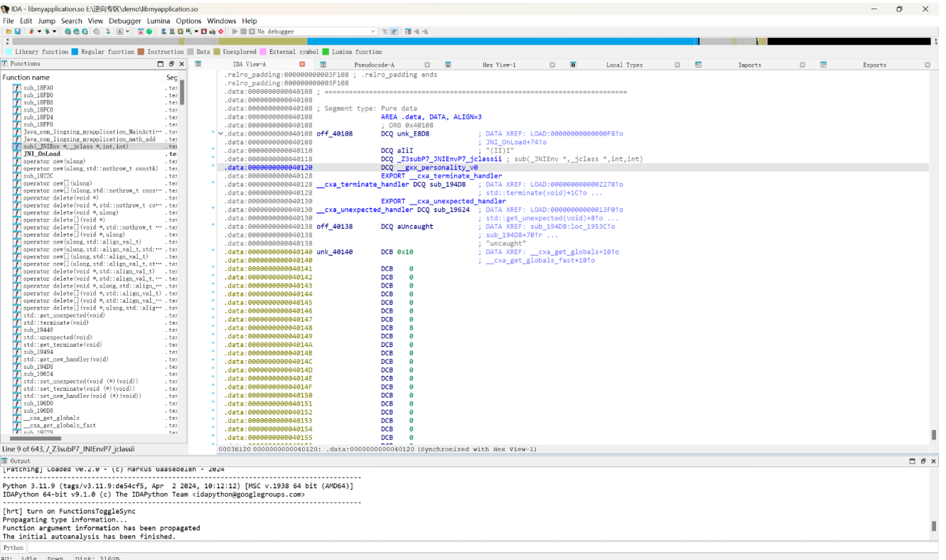Click the Regular function blue color swatch
Image resolution: width=946 pixels, height=560 pixels.
[75, 52]
